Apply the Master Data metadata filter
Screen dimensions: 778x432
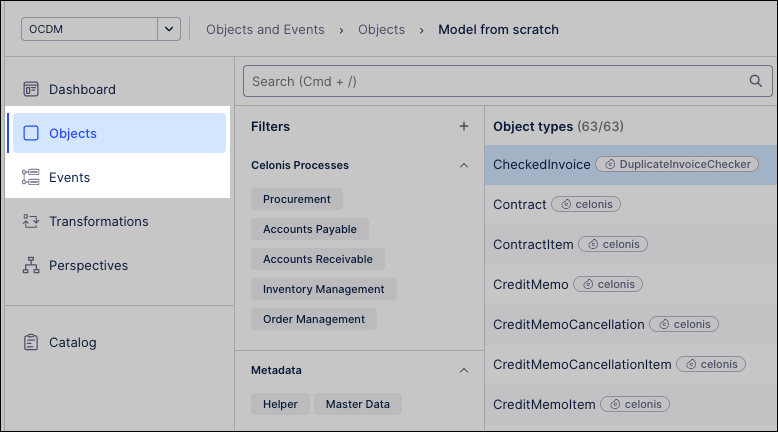tap(358, 404)
